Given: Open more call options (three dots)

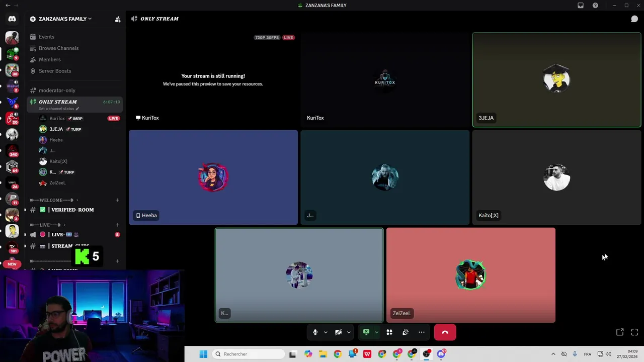Looking at the screenshot, I should click(x=422, y=332).
